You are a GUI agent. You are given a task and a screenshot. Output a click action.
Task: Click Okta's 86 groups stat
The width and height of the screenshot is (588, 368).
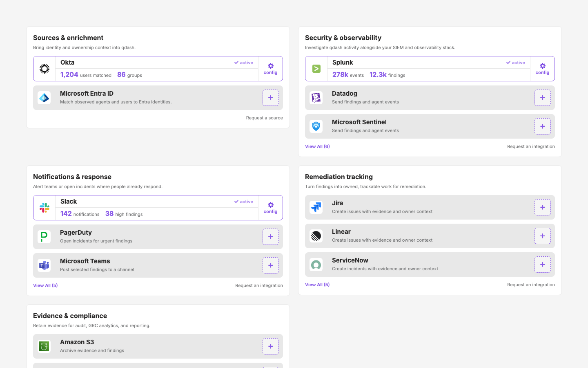(129, 75)
